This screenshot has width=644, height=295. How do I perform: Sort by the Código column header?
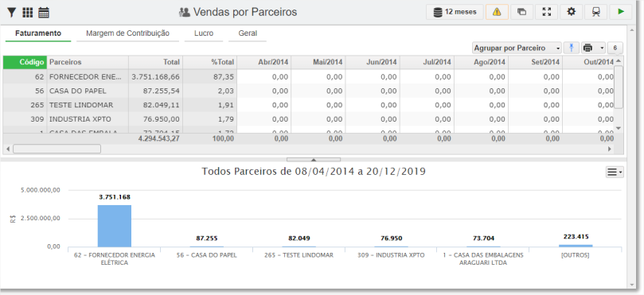click(x=25, y=62)
